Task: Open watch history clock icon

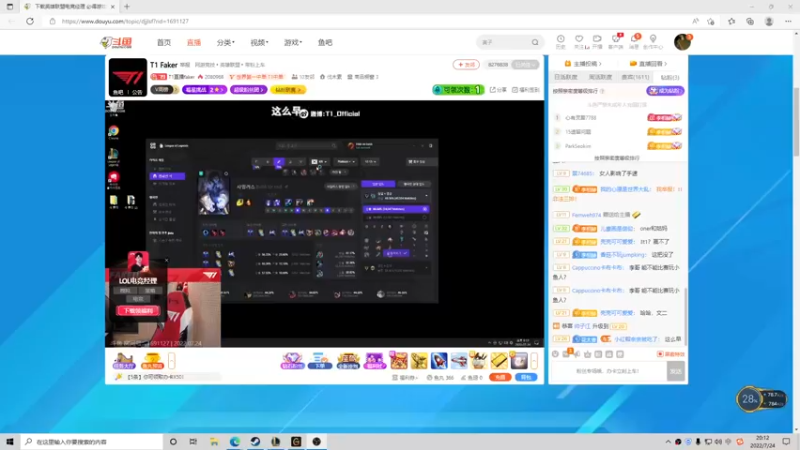Action: click(561, 41)
